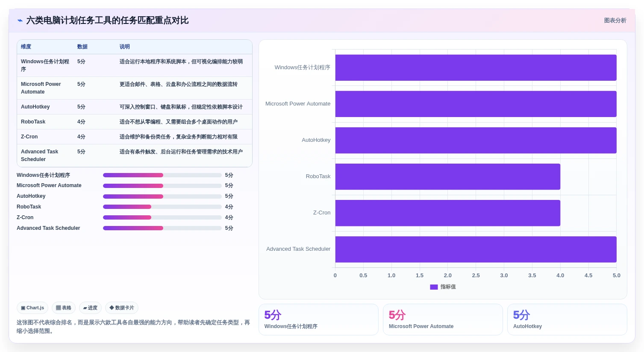
Task: Click the RoboTask progress bar
Action: pos(162,207)
